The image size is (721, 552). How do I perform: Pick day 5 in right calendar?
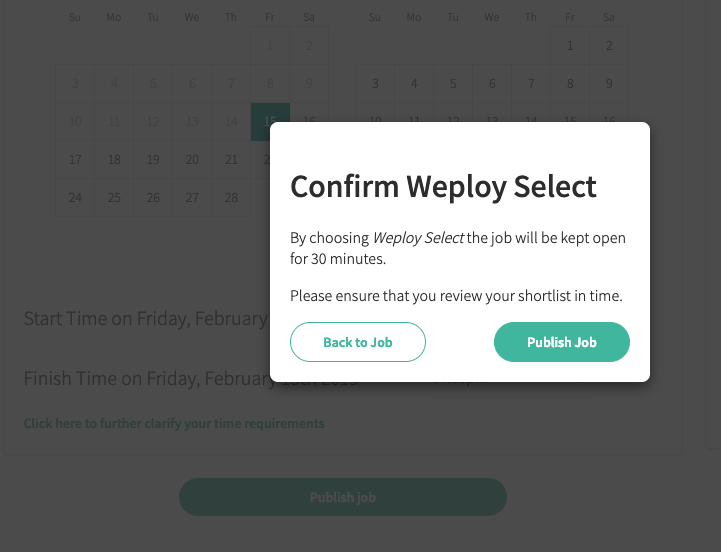(x=453, y=84)
